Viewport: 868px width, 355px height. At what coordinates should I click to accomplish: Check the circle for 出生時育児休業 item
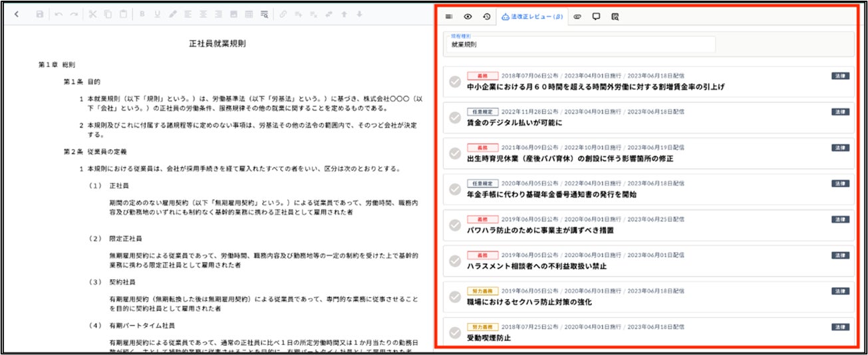(455, 154)
